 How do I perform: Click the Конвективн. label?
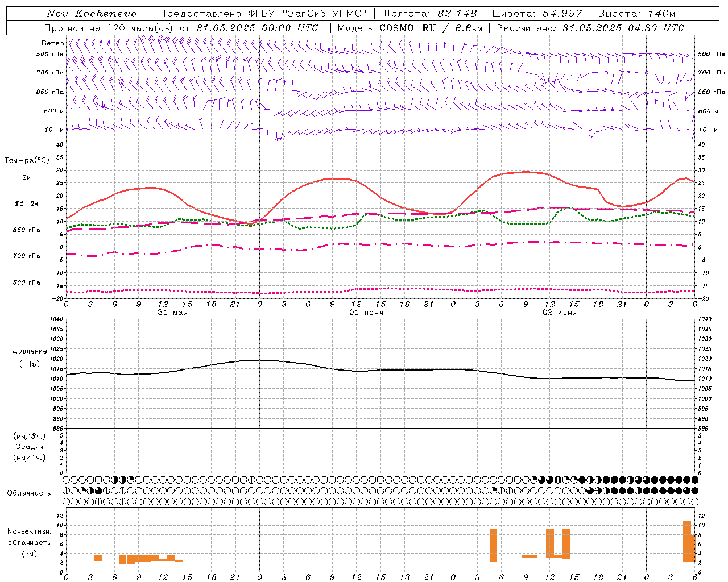point(30,531)
